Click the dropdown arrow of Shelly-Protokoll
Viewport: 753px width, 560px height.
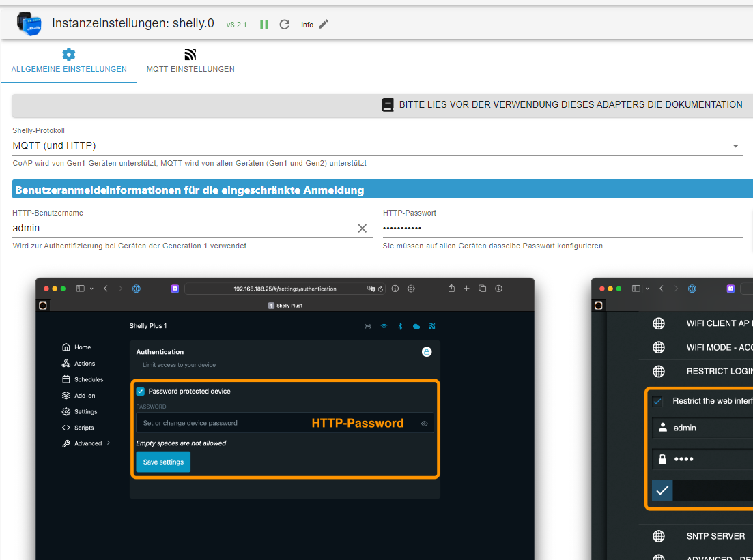[x=735, y=146]
